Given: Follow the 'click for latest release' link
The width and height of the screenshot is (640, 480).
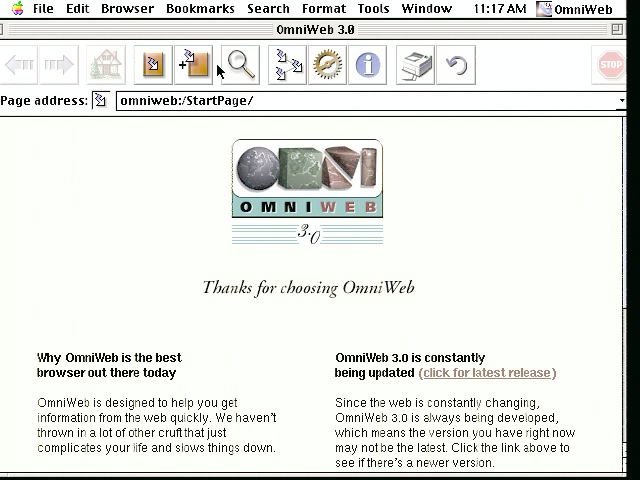Looking at the screenshot, I should (487, 373).
